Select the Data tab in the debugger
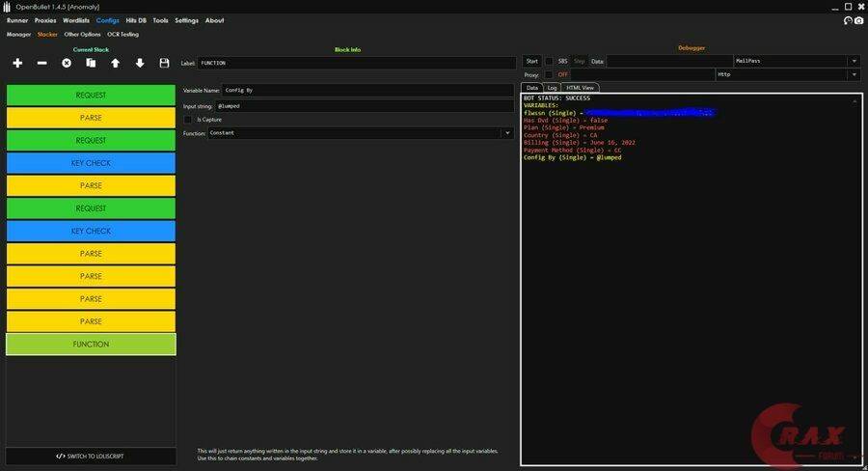This screenshot has width=868, height=471. 532,88
